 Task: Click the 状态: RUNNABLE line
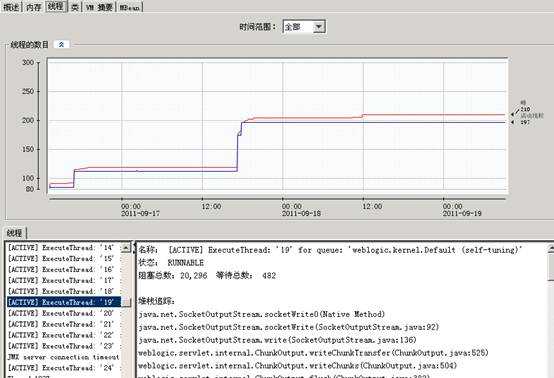171,263
